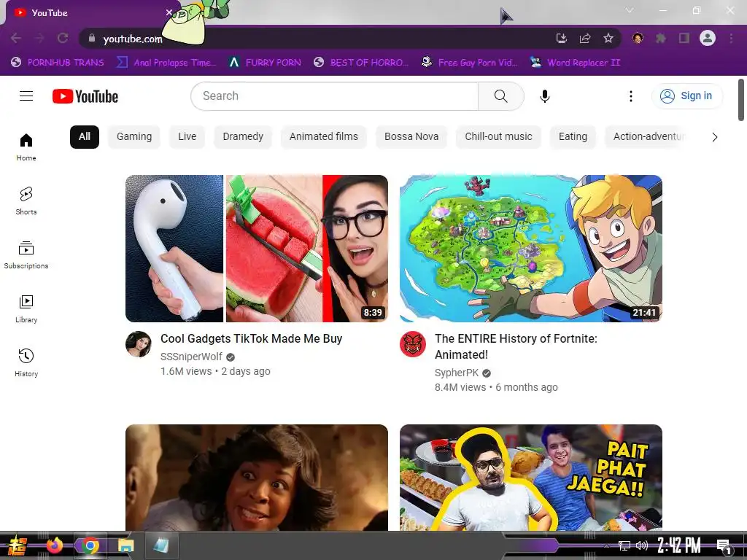Close the YouTube browser tab
The height and width of the screenshot is (560, 747).
click(x=169, y=12)
